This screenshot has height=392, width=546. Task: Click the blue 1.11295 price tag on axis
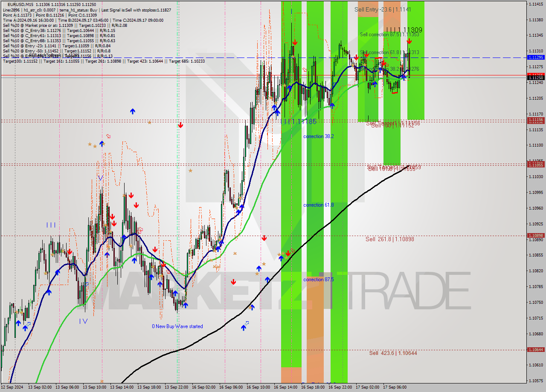click(536, 57)
